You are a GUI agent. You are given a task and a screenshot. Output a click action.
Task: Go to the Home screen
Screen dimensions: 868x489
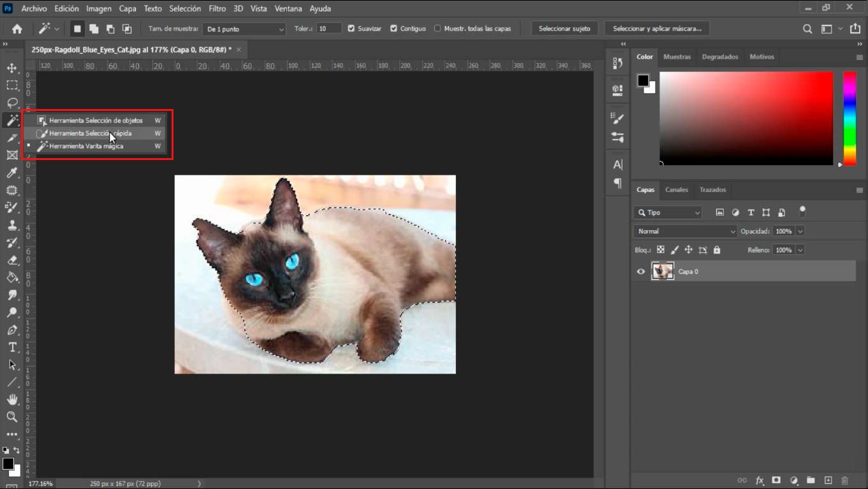(x=17, y=29)
